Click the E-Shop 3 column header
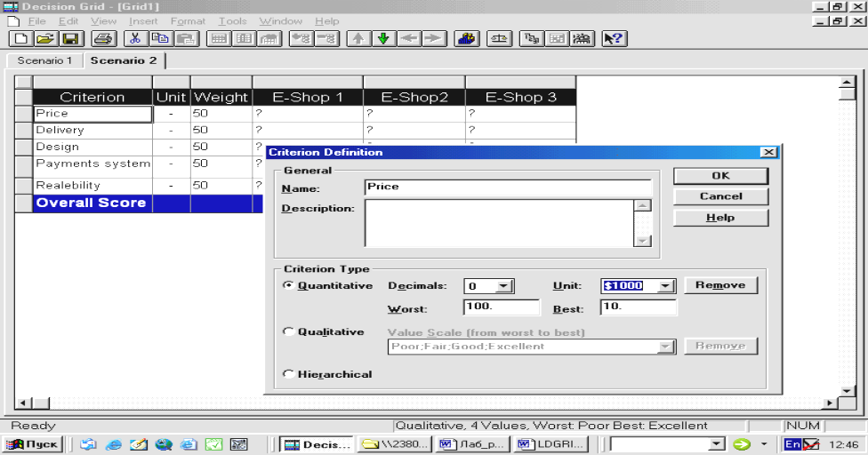This screenshot has width=868, height=455. [x=520, y=97]
